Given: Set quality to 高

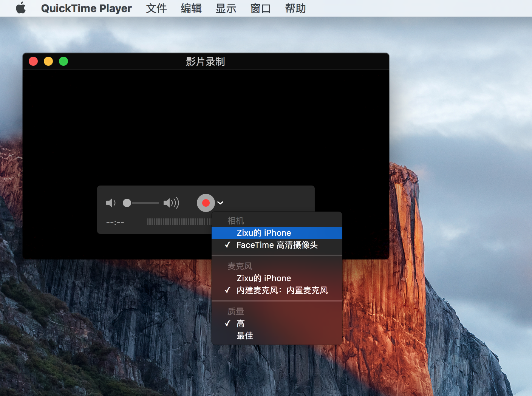Looking at the screenshot, I should 277,323.
